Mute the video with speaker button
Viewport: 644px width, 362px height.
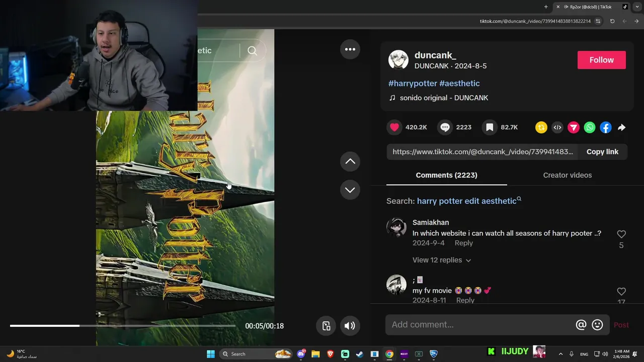(350, 326)
